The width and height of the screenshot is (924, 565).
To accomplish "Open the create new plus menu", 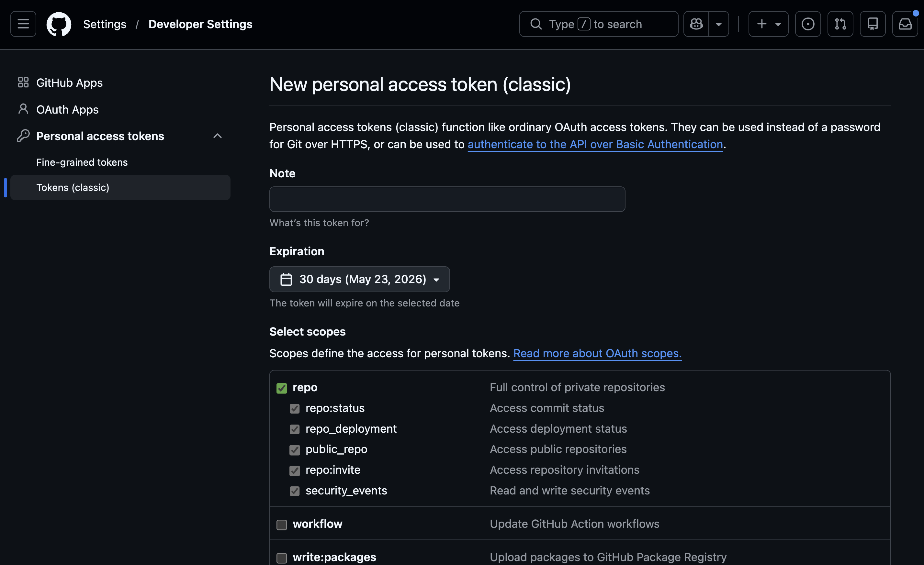I will pos(768,24).
